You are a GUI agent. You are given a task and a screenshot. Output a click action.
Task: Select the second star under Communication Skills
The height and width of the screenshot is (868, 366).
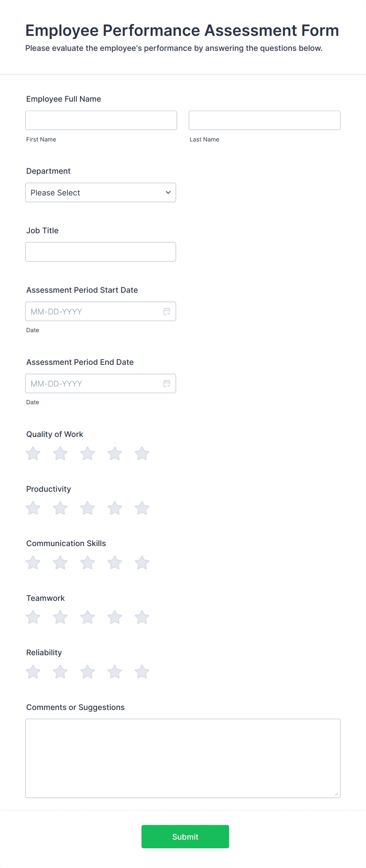(x=60, y=563)
